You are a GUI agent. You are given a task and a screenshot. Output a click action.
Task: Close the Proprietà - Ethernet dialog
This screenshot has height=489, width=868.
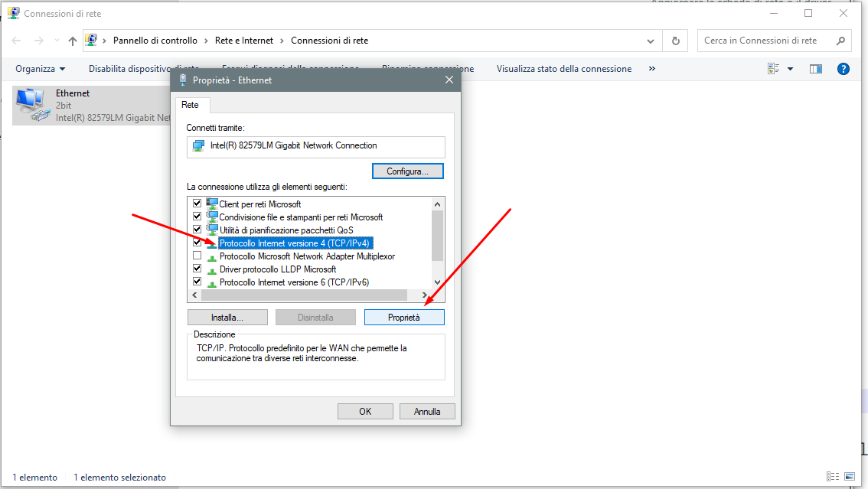point(449,80)
